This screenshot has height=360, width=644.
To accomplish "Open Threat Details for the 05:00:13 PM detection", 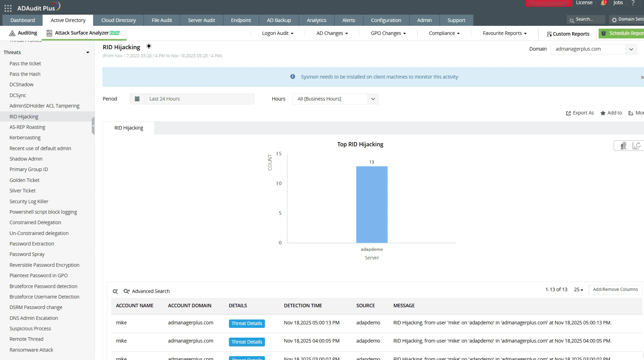I will point(247,324).
